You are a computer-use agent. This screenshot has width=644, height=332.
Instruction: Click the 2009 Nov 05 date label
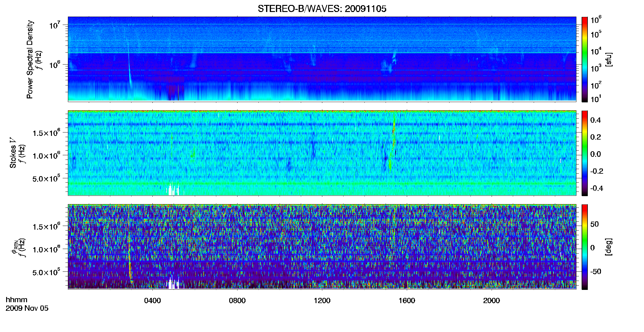pyautogui.click(x=27, y=308)
